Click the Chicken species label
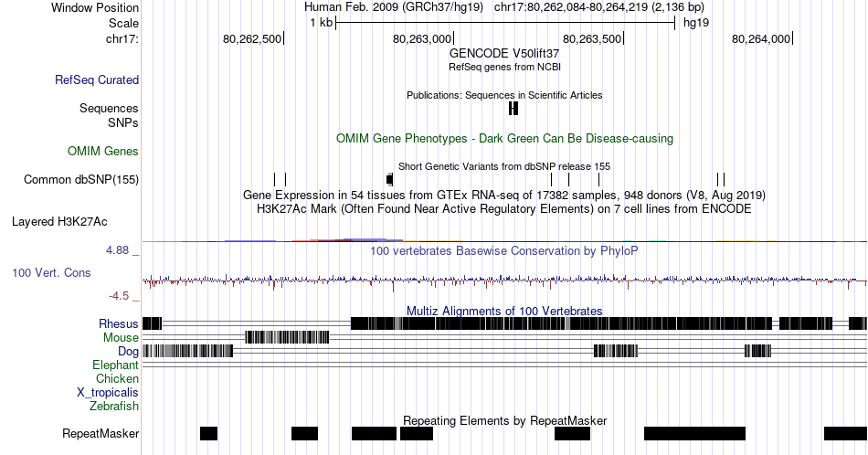 [x=117, y=378]
